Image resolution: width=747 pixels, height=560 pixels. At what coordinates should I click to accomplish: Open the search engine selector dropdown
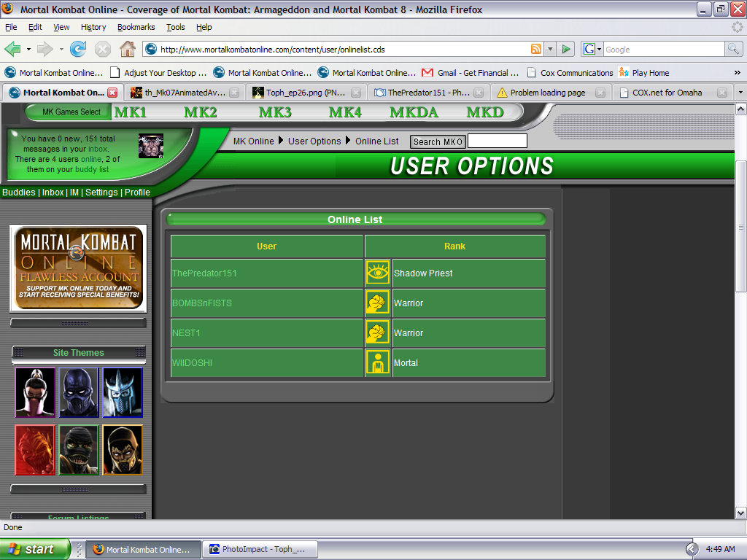592,49
